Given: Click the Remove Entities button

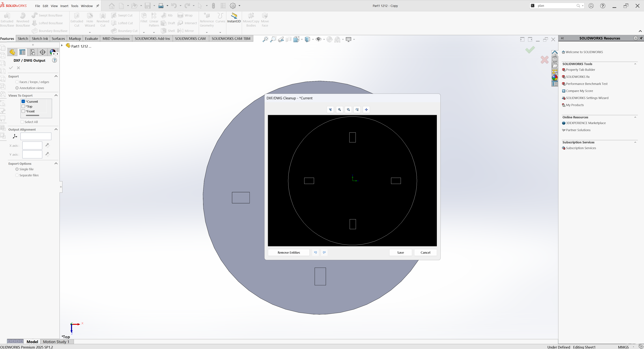Looking at the screenshot, I should [288, 253].
